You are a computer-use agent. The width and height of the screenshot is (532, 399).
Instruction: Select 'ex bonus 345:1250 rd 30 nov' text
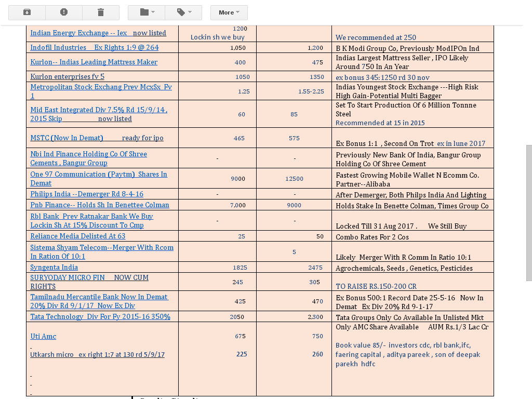pos(382,77)
